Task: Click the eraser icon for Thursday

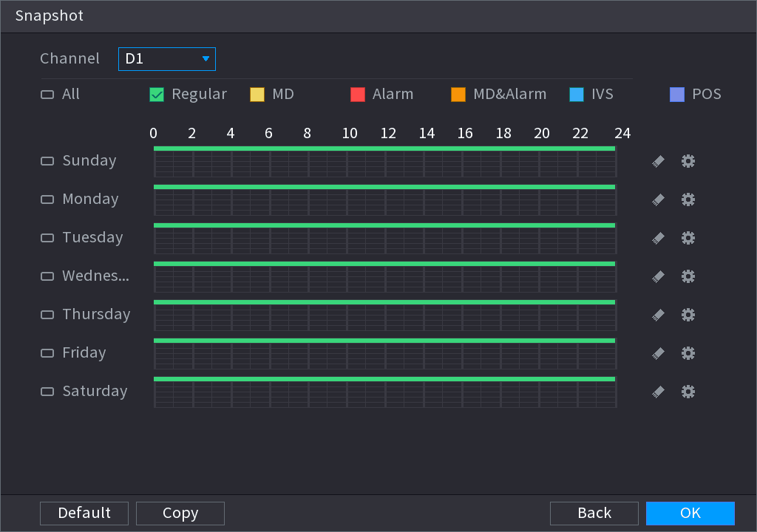Action: (x=658, y=315)
